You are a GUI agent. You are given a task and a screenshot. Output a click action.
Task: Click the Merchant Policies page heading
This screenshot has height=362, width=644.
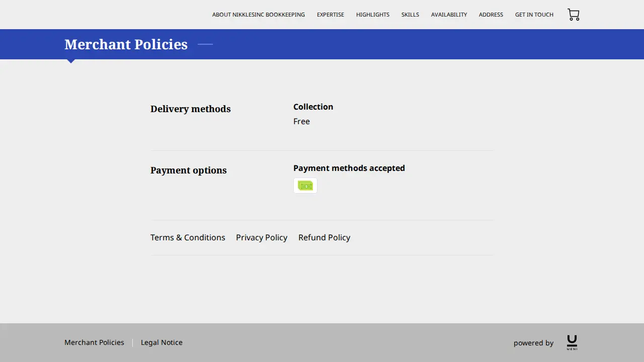(x=126, y=44)
